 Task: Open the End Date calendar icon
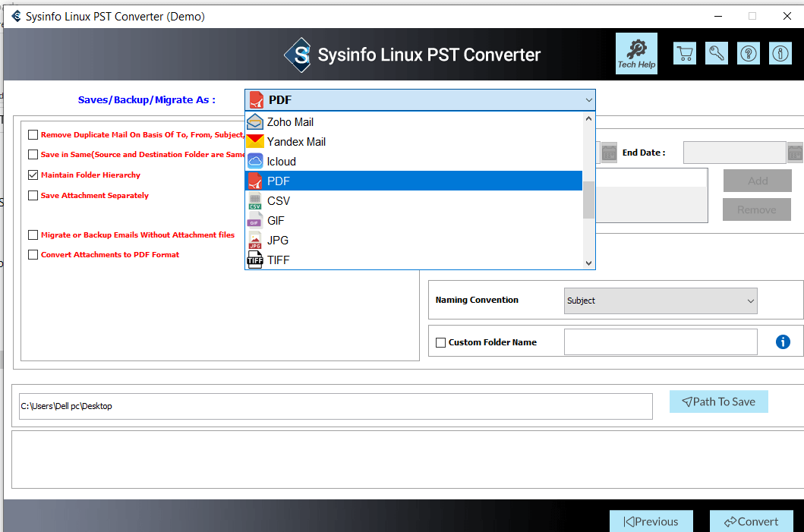point(795,153)
